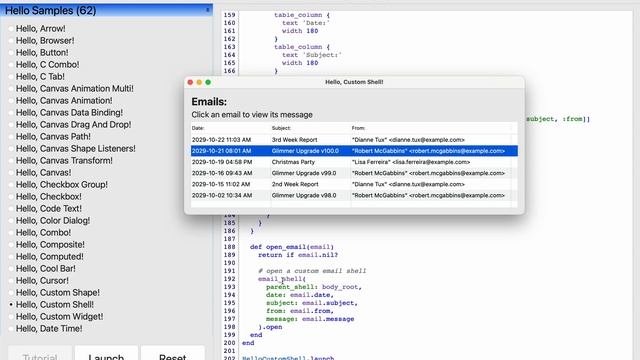Choose Hello, Canvas Data Binding! radio
The height and width of the screenshot is (360, 640).
11,113
